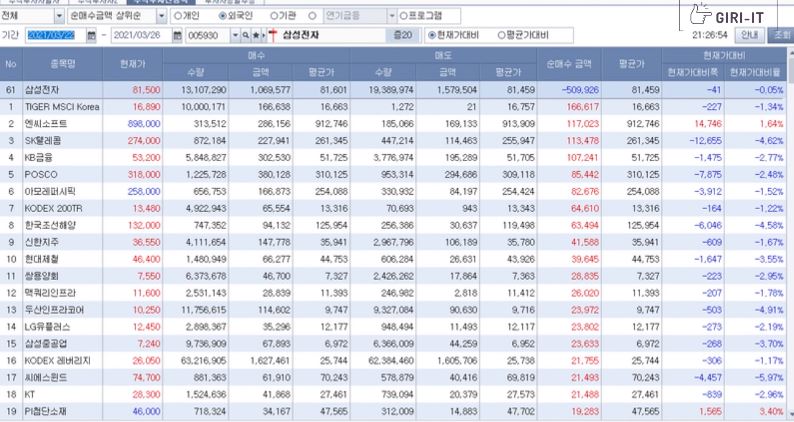Image resolution: width=794 pixels, height=422 pixels.
Task: Select the 맥쿼리인프라 stock row
Action: 393,293
